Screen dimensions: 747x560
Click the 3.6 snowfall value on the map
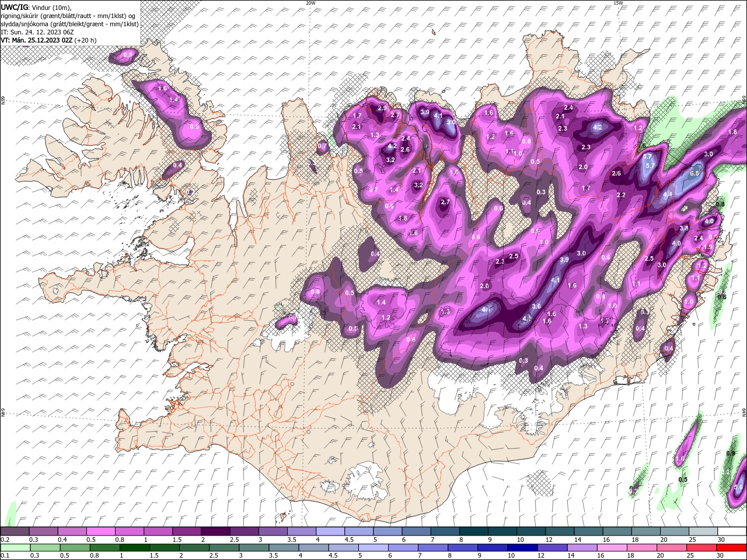(x=536, y=306)
